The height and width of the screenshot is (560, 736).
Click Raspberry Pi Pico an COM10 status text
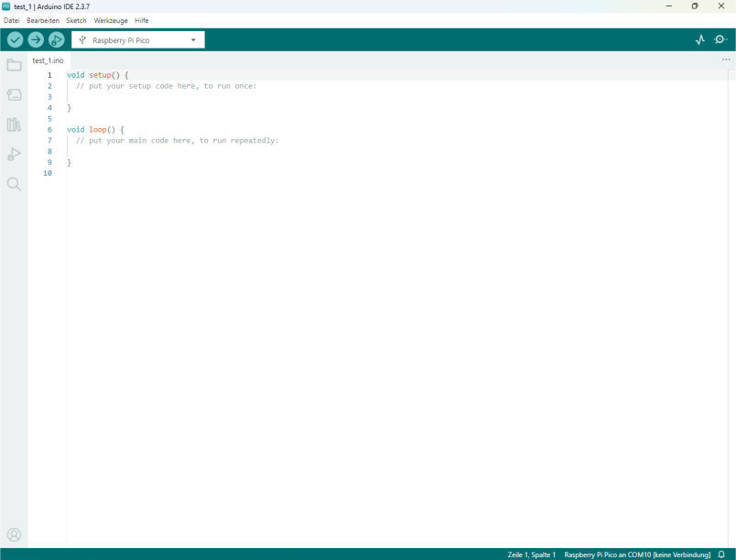(x=636, y=555)
